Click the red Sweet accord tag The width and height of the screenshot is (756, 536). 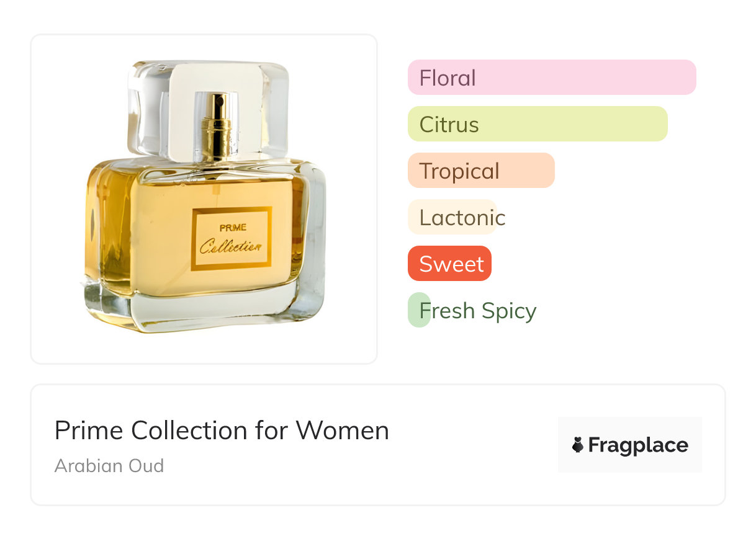(x=450, y=264)
